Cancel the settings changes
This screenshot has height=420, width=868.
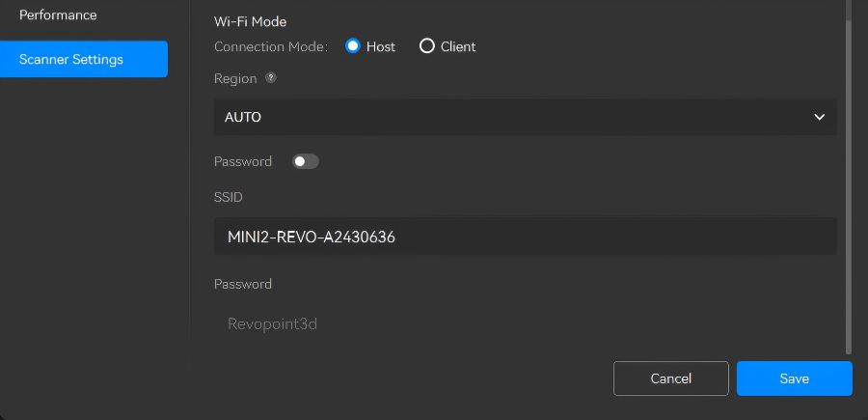coord(670,378)
